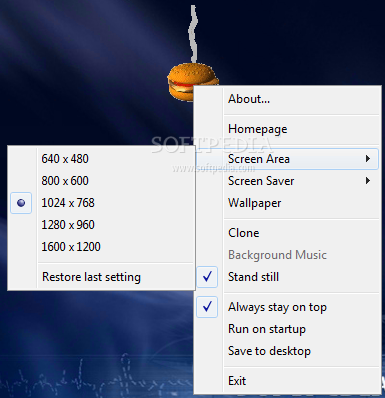This screenshot has height=398, width=385.
Task: Choose Save to desktop
Action: 287,351
